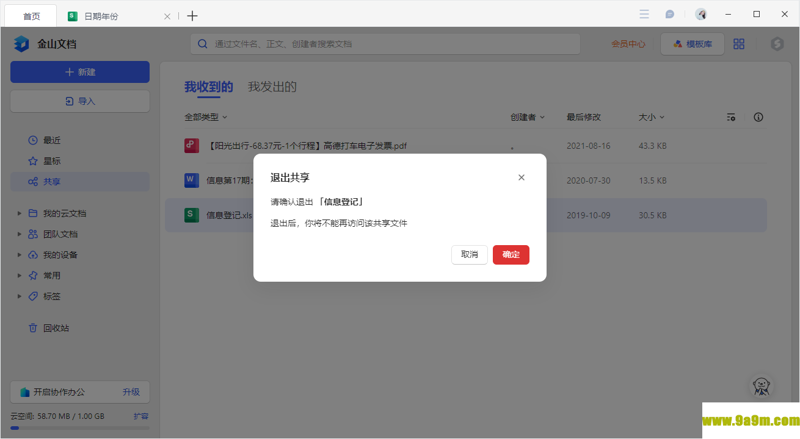Expand 标签 tree arrow
This screenshot has height=439, width=800.
coord(19,296)
